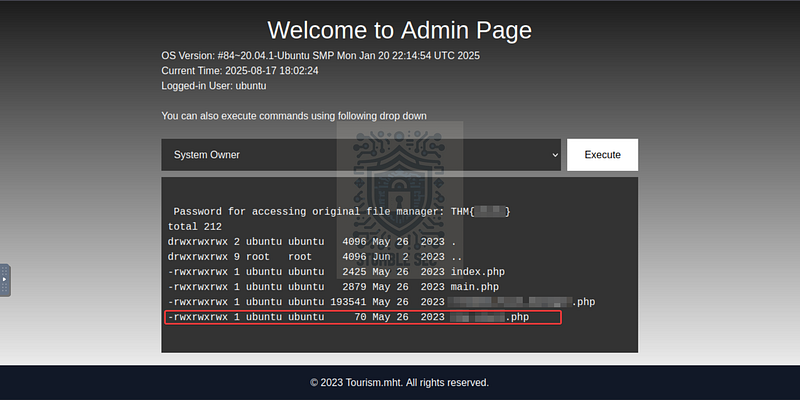Click the execute commands instruction text
Screen dimensions: 800x400
tap(294, 116)
